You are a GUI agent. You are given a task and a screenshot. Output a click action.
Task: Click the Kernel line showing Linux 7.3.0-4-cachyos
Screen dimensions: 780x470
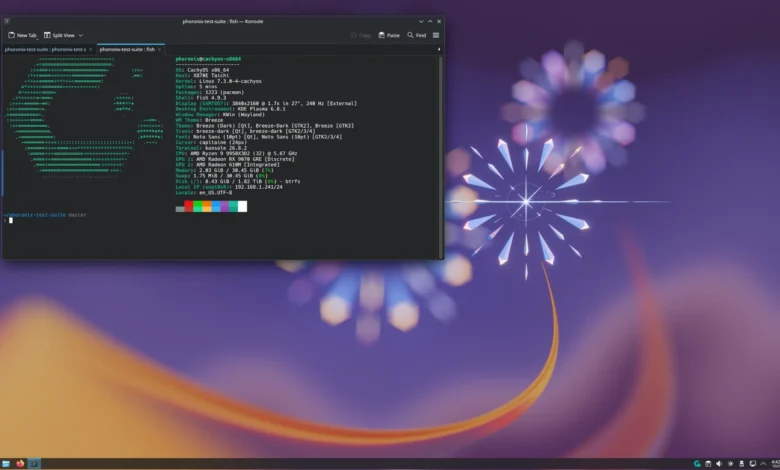click(x=218, y=81)
